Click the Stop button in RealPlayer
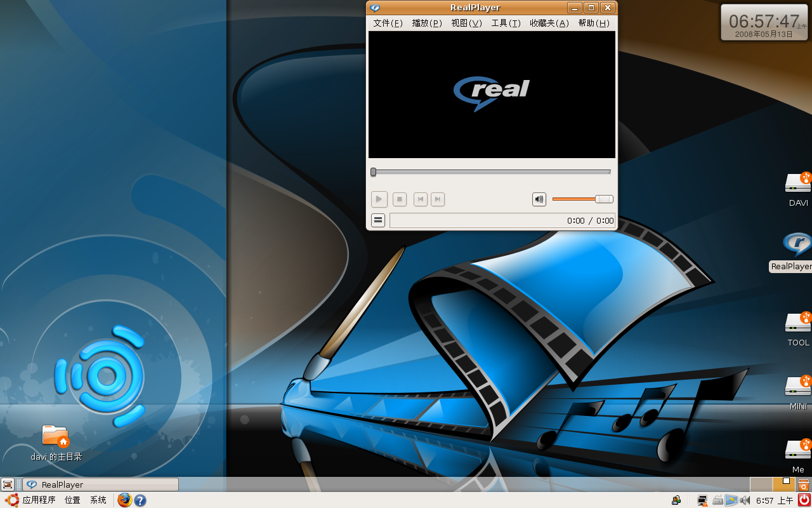Screen dimensions: 812x508 (400, 199)
